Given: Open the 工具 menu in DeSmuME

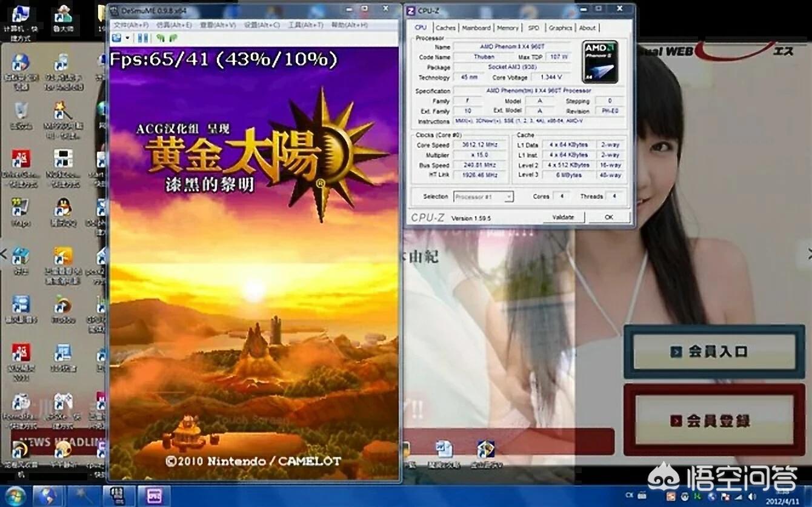Looking at the screenshot, I should coord(305,25).
